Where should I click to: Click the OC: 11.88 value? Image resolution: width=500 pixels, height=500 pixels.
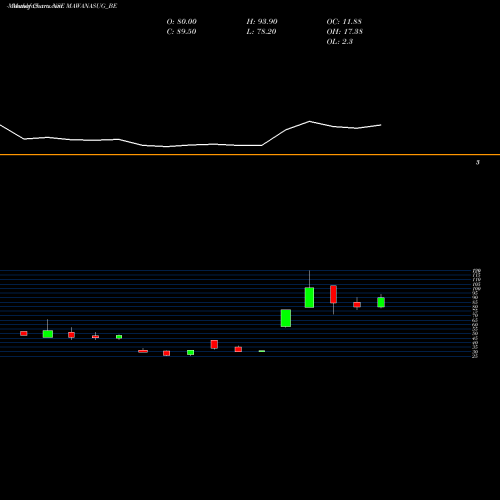click(344, 22)
